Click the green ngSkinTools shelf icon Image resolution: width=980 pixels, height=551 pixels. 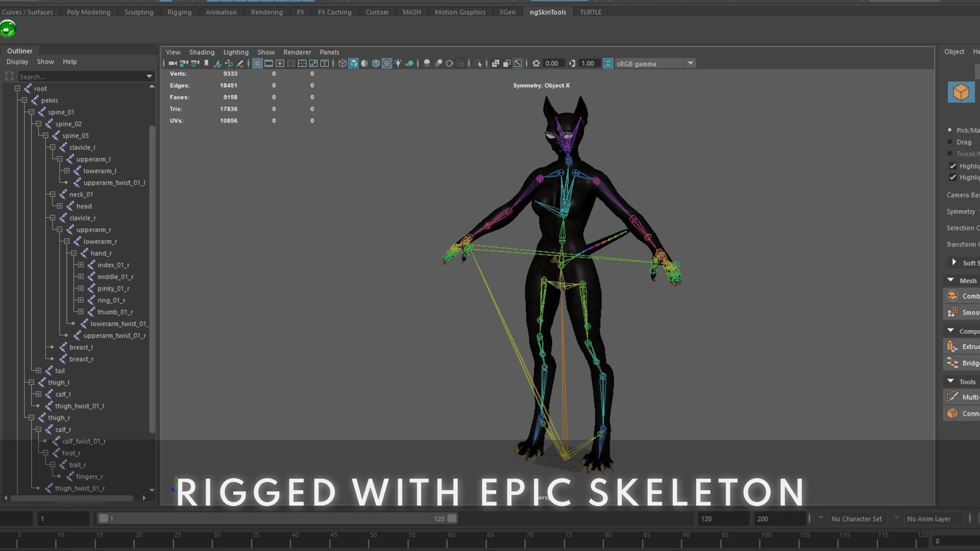(8, 29)
